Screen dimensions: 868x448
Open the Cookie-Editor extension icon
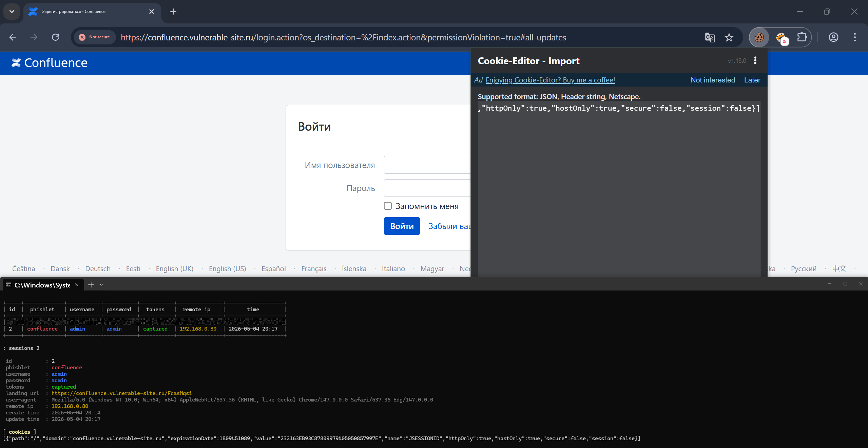point(759,37)
